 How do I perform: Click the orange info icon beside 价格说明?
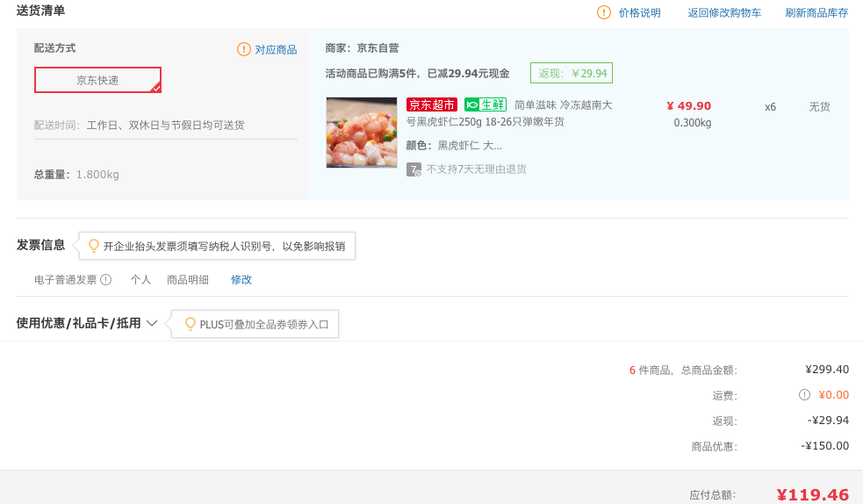click(604, 12)
